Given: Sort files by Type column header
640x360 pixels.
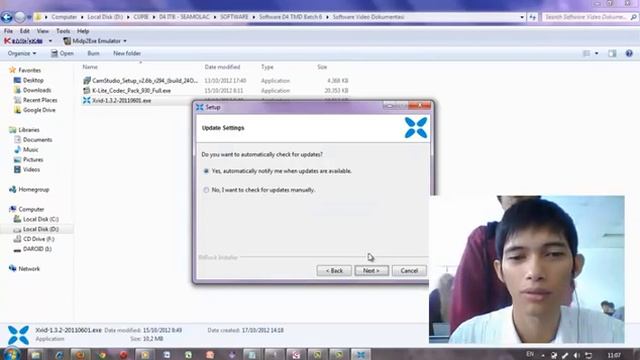Looking at the screenshot, I should click(x=267, y=67).
